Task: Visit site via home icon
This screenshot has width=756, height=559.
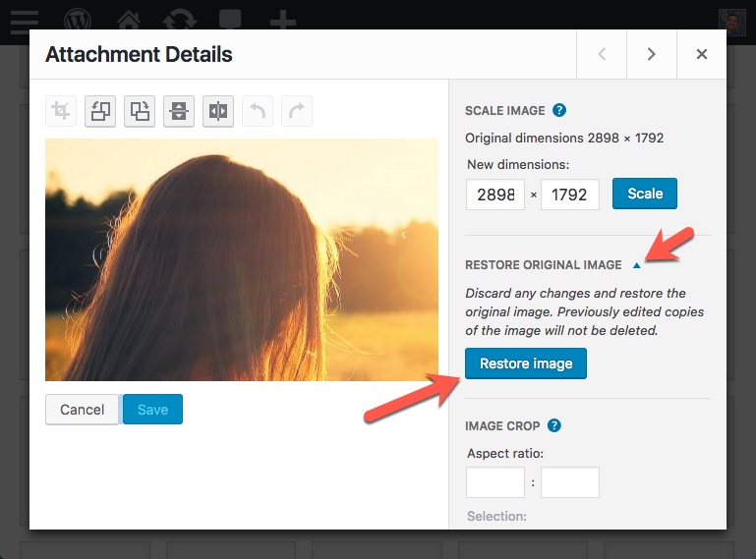Action: (129, 22)
